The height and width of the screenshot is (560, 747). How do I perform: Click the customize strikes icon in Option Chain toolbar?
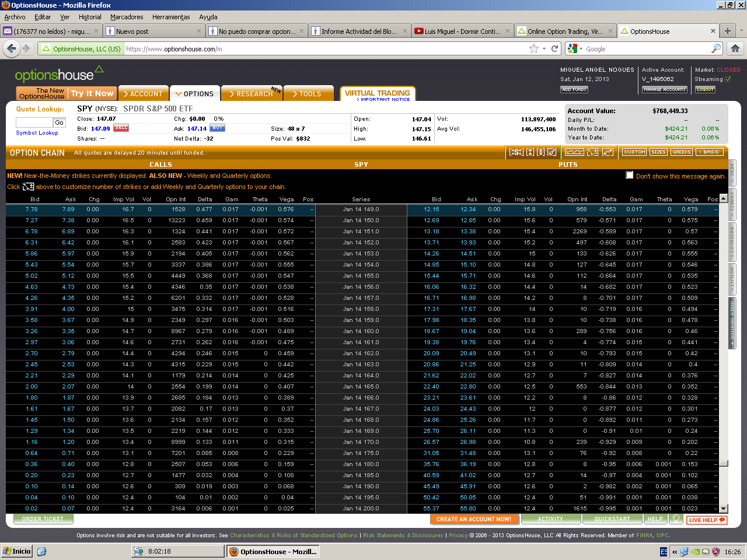(592, 152)
